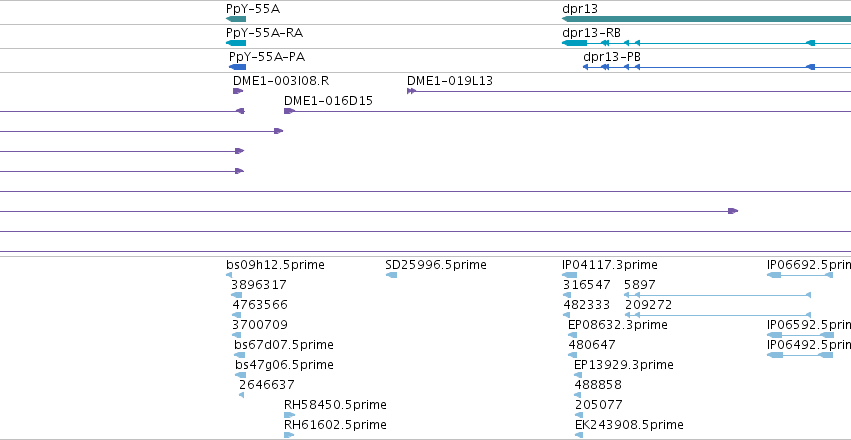Click the RH58450.5prime EST label
This screenshot has width=851, height=440.
[335, 405]
